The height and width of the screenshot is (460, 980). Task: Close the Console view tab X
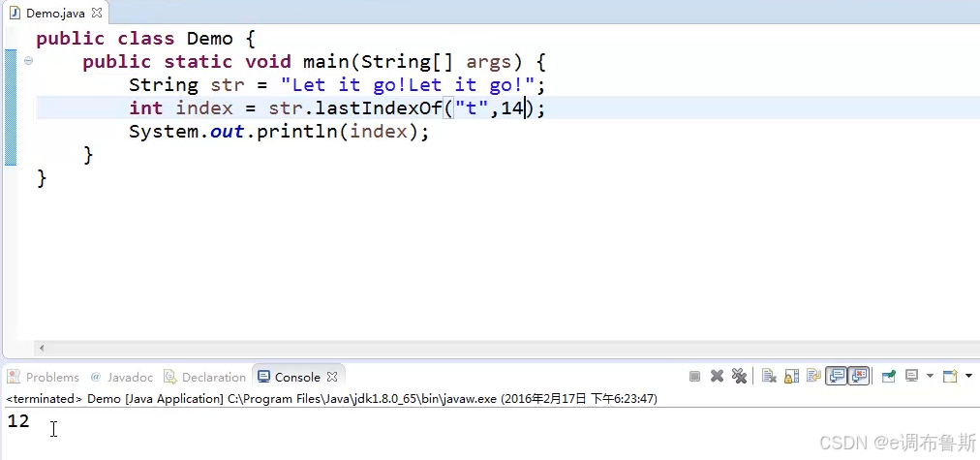click(x=332, y=377)
